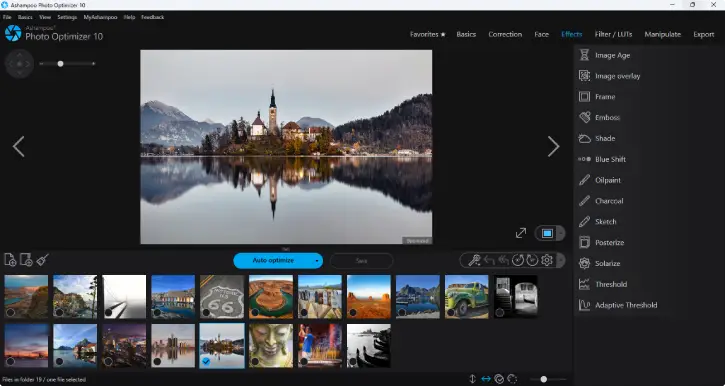
Task: Choose the Charcoal effect
Action: tap(601, 201)
